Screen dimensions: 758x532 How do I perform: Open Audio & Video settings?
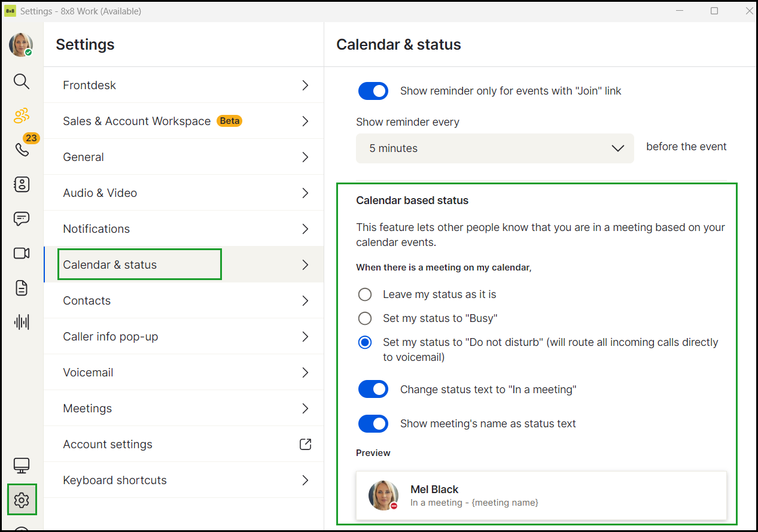point(184,193)
